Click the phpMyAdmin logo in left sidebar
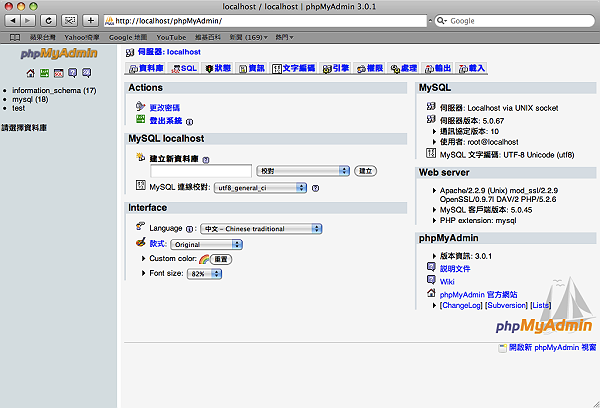 click(59, 53)
